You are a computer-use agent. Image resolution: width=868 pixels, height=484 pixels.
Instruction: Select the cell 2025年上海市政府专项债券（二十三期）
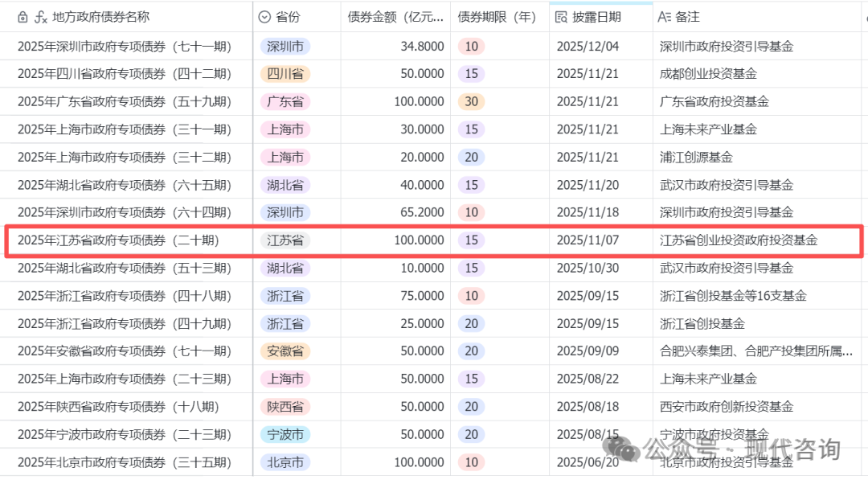tap(126, 379)
